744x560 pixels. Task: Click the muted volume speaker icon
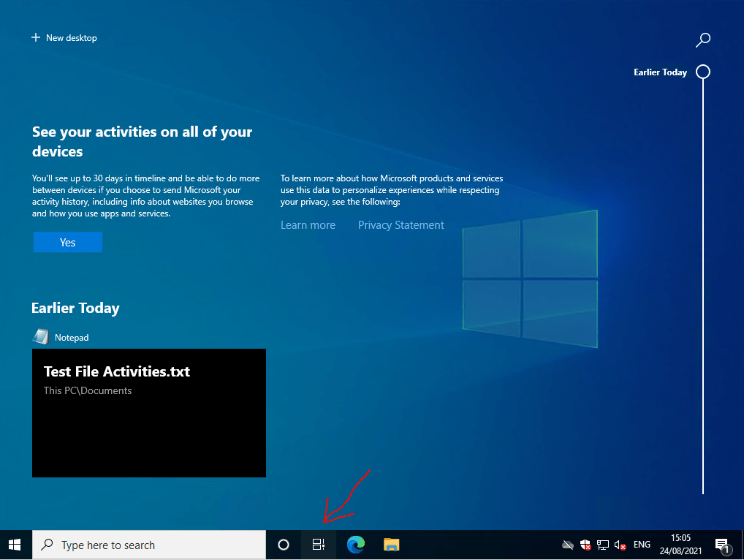(x=620, y=545)
